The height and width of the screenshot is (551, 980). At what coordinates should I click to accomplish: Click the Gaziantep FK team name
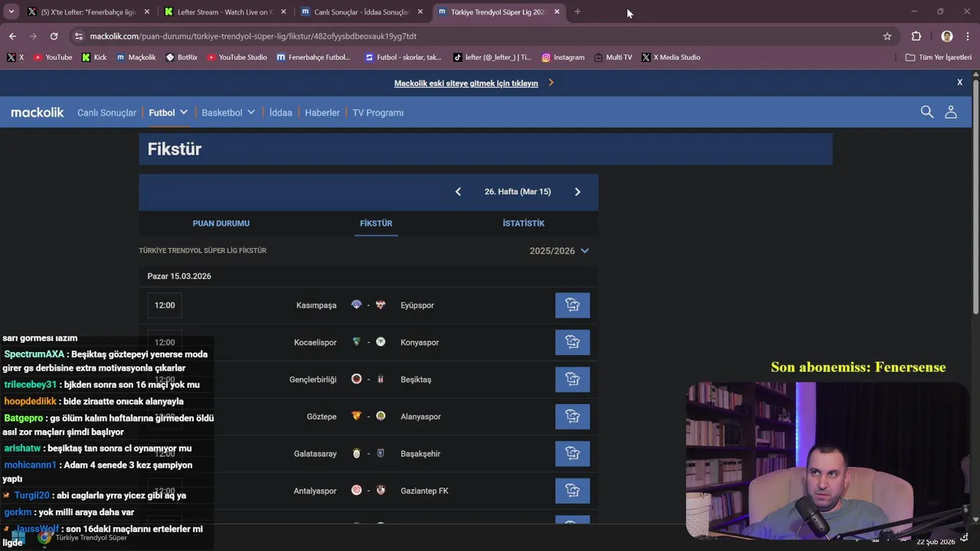424,491
